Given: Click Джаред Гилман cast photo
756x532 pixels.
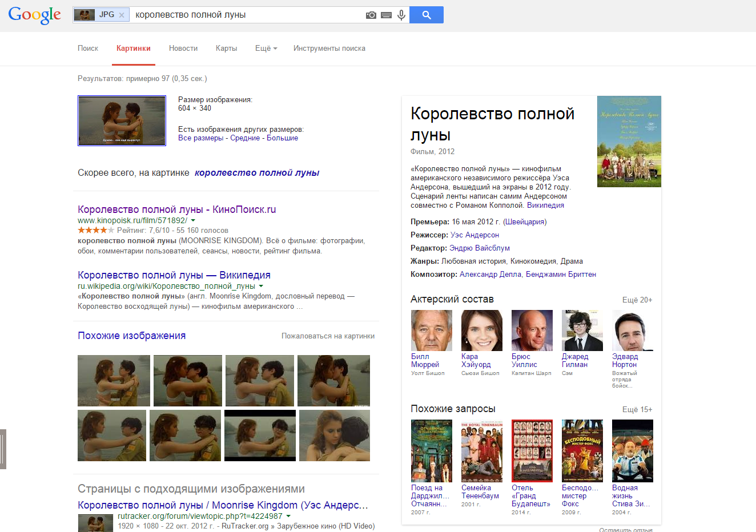Looking at the screenshot, I should click(582, 331).
